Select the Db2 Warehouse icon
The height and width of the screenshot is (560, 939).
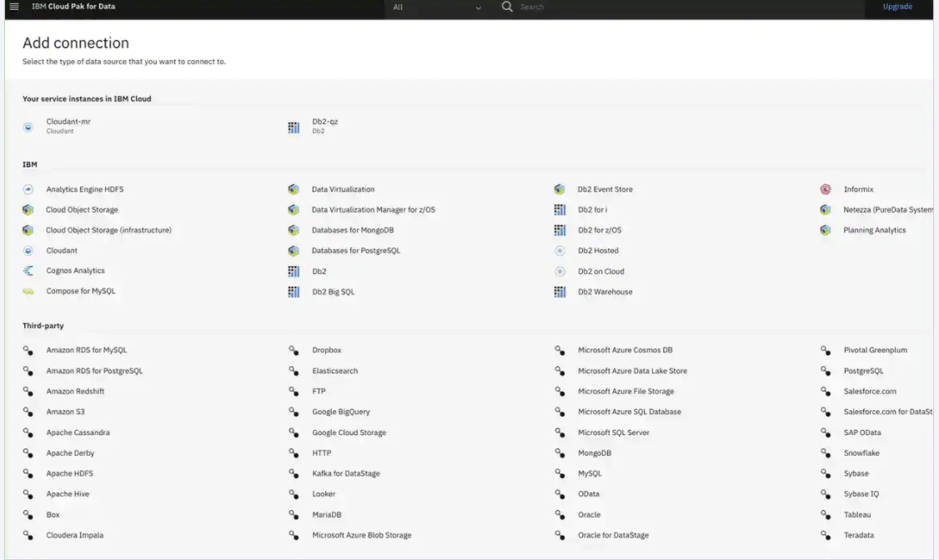560,292
